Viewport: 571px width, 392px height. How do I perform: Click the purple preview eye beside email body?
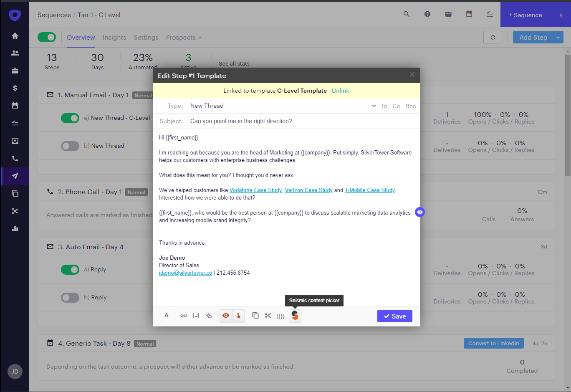(420, 212)
